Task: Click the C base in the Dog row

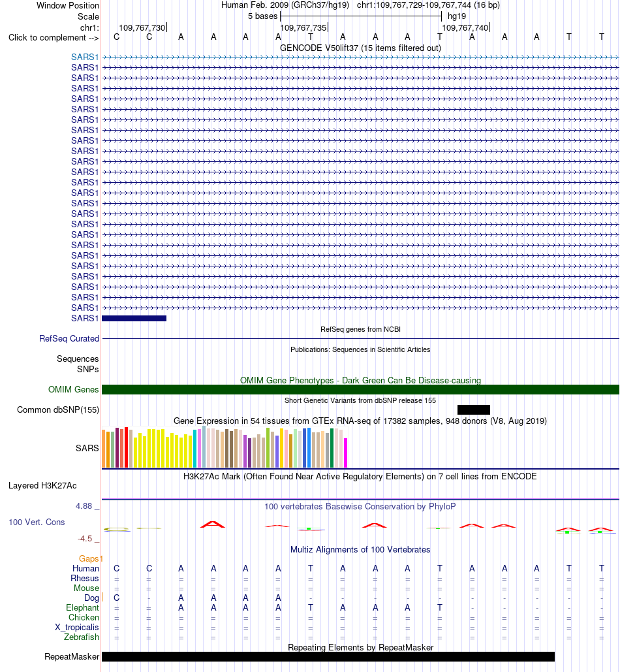Action: coord(116,598)
